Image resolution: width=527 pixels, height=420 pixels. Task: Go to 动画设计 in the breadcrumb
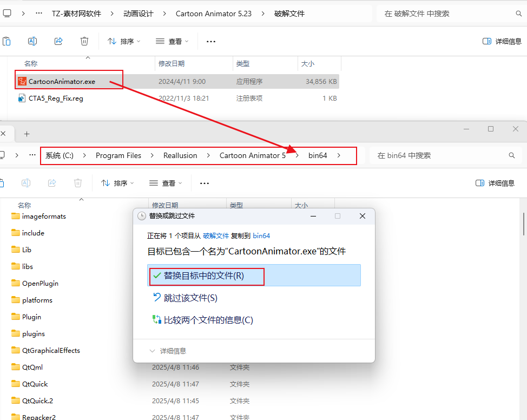(138, 14)
